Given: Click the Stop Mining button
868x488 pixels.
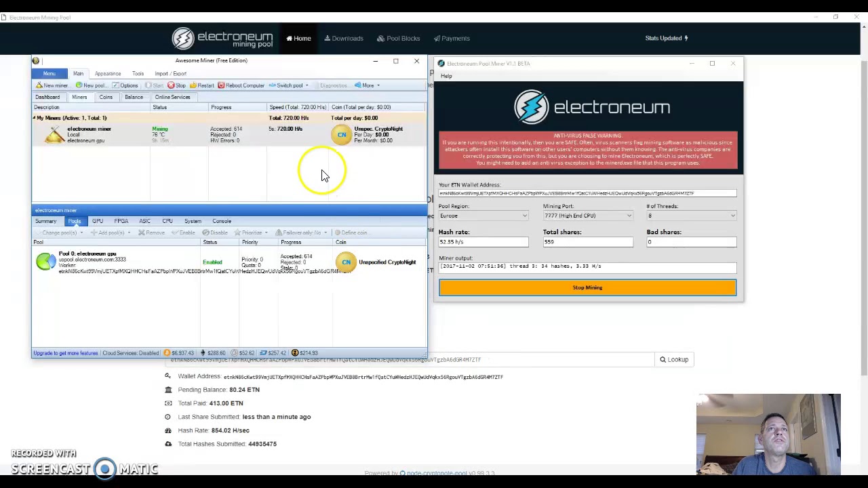Looking at the screenshot, I should 587,287.
